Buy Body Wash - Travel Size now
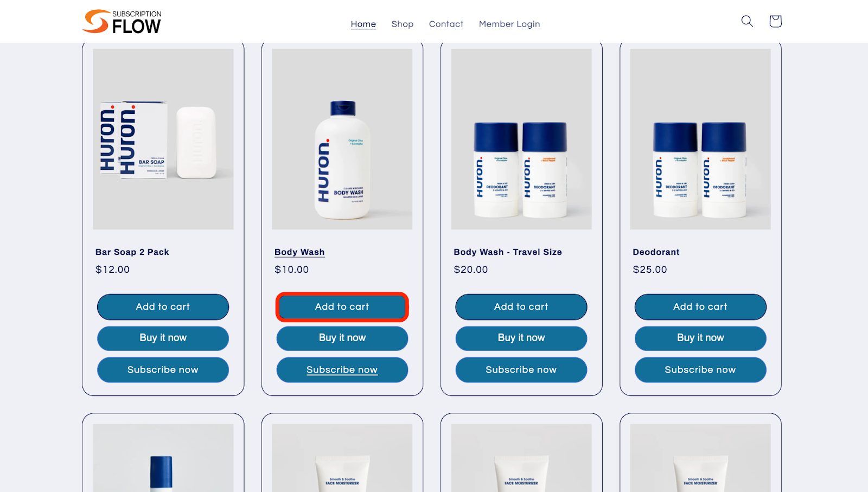This screenshot has width=868, height=492. [x=521, y=338]
